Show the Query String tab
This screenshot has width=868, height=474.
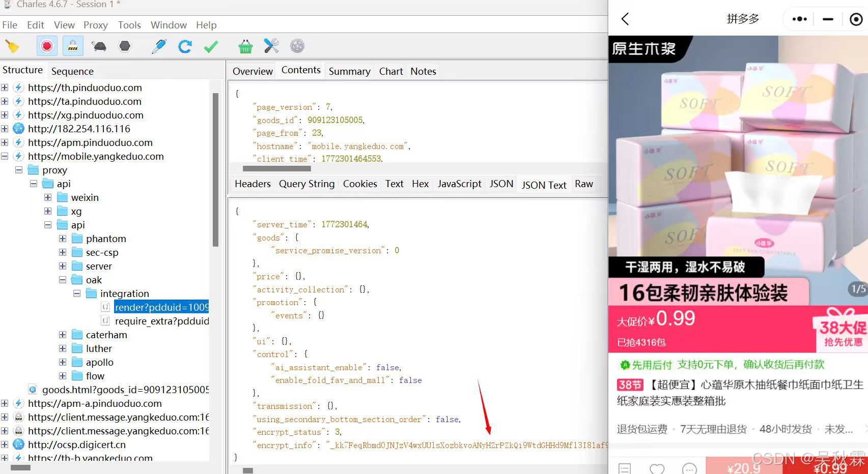306,184
